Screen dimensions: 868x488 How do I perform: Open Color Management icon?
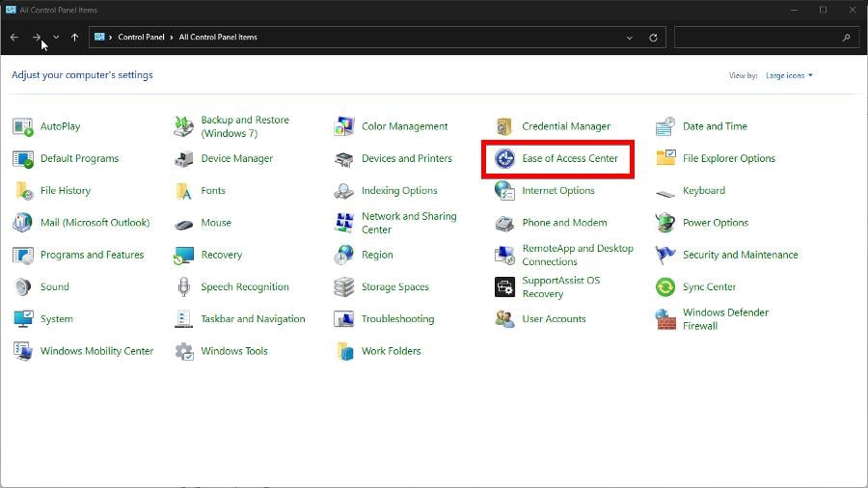343,126
